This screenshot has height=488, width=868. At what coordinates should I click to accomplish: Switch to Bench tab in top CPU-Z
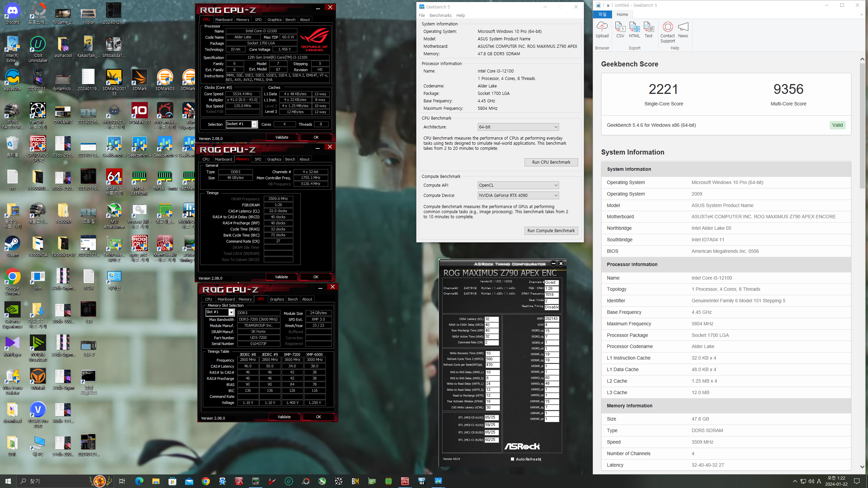290,20
